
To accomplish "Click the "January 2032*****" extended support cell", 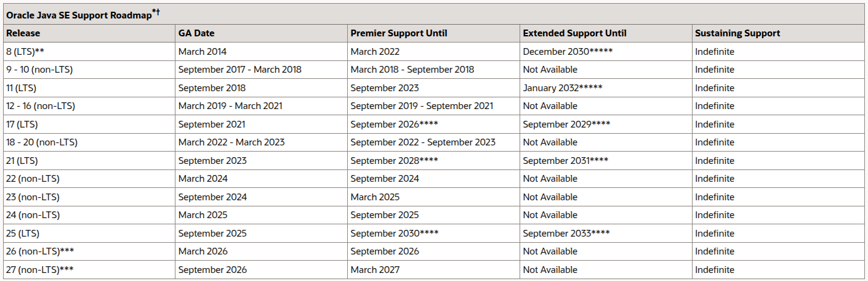I will click(x=563, y=88).
